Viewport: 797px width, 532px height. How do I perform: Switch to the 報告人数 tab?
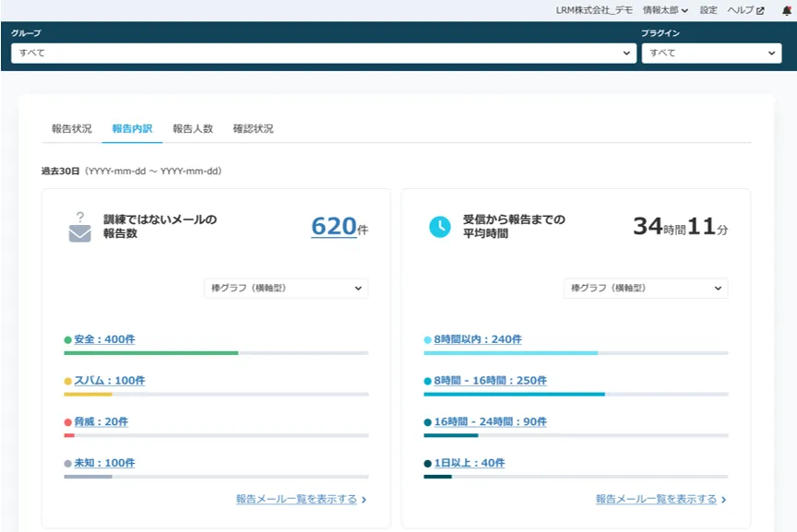click(191, 128)
